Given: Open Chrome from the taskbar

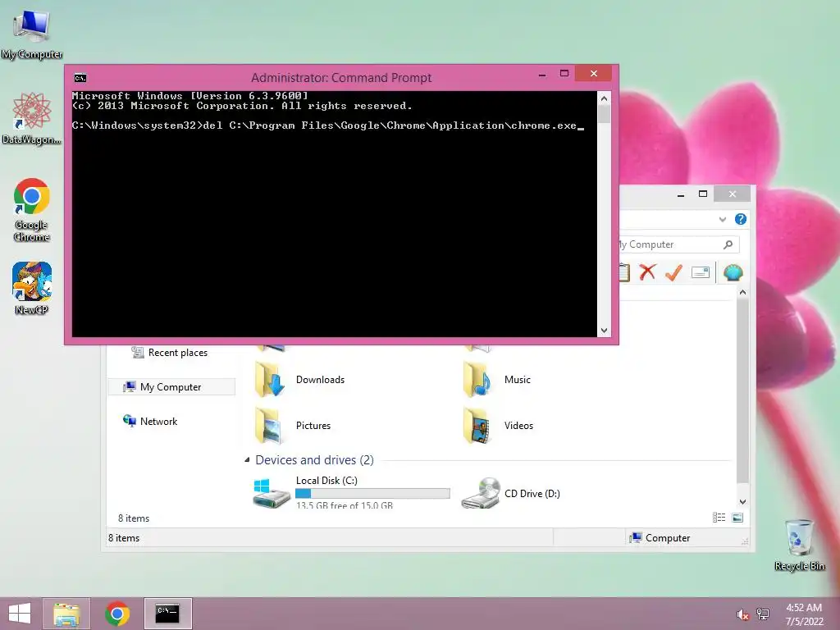Looking at the screenshot, I should click(117, 614).
